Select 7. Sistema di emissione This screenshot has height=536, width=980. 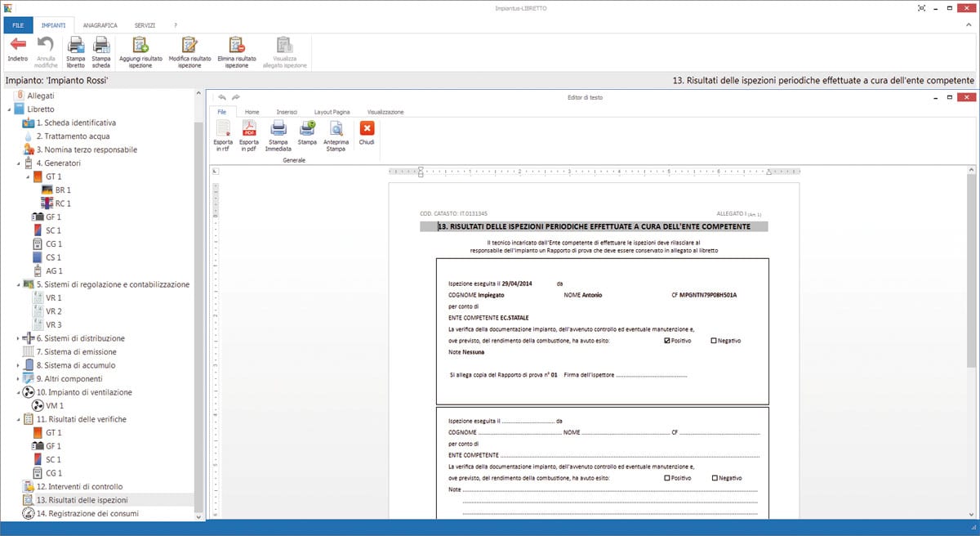(x=69, y=351)
